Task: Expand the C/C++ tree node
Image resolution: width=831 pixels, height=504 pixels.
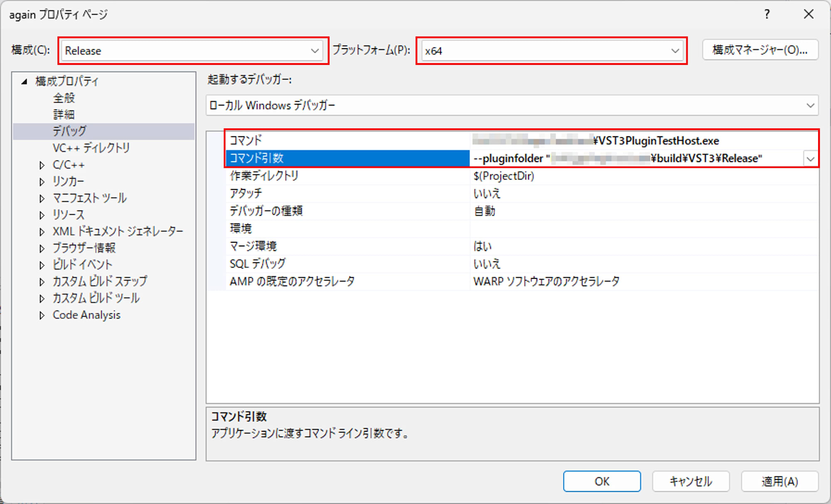Action: tap(41, 165)
